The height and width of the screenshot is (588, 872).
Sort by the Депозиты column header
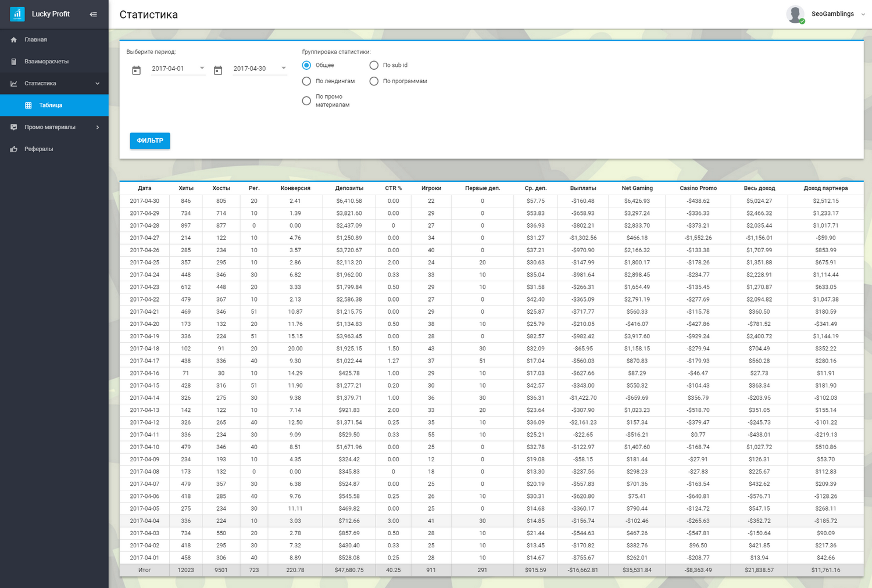[x=349, y=188]
